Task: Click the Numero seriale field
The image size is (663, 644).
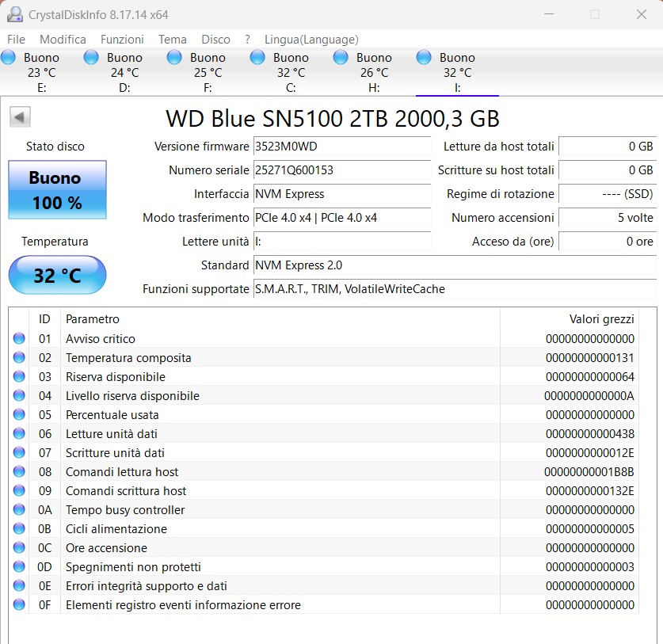Action: click(x=341, y=170)
